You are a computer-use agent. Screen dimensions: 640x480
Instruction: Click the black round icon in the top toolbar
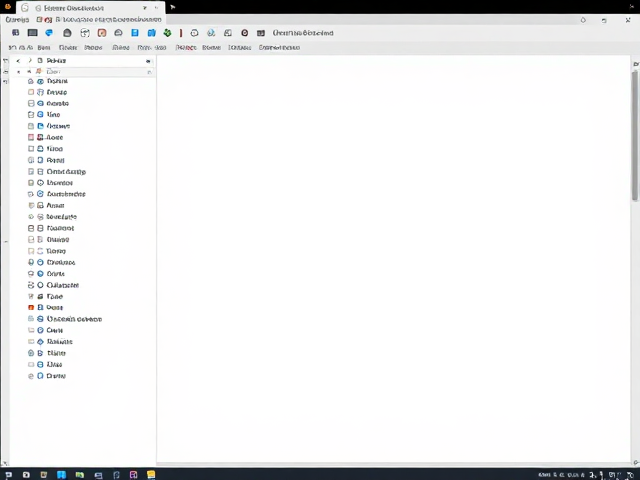click(244, 33)
